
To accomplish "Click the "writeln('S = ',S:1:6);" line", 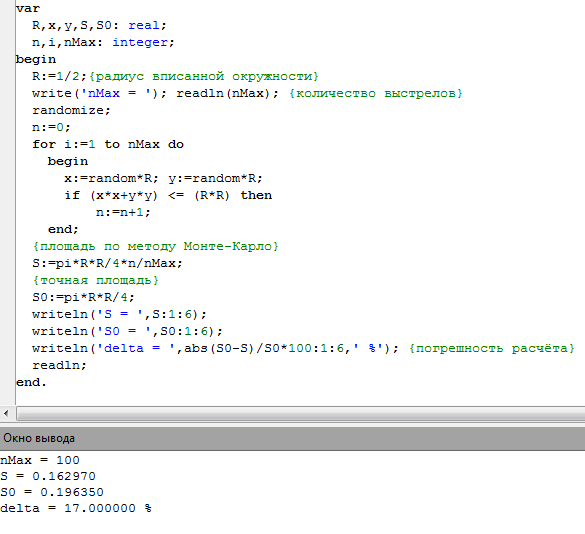I will click(x=119, y=314).
